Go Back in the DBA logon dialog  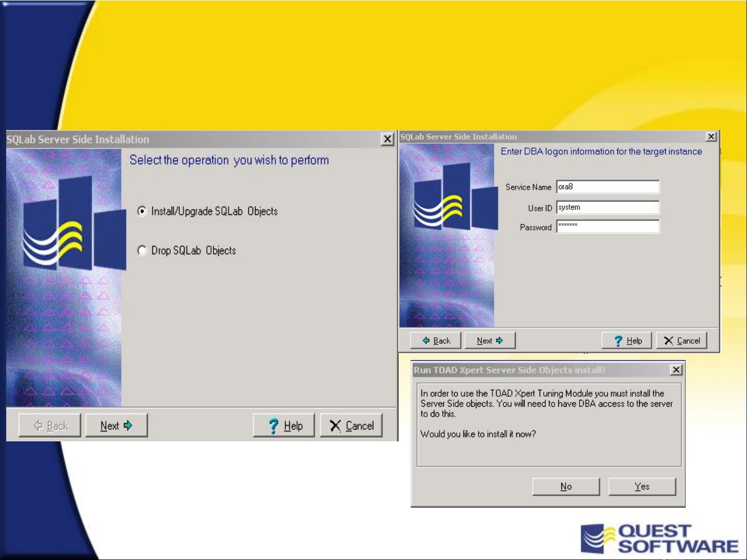point(435,341)
